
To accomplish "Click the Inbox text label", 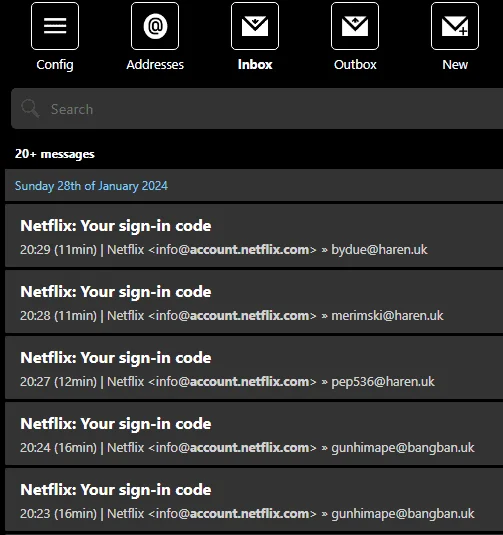I will click(255, 64).
